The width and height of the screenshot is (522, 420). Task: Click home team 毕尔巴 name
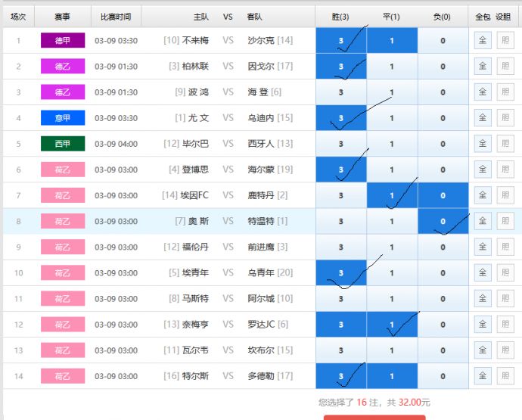click(x=195, y=144)
